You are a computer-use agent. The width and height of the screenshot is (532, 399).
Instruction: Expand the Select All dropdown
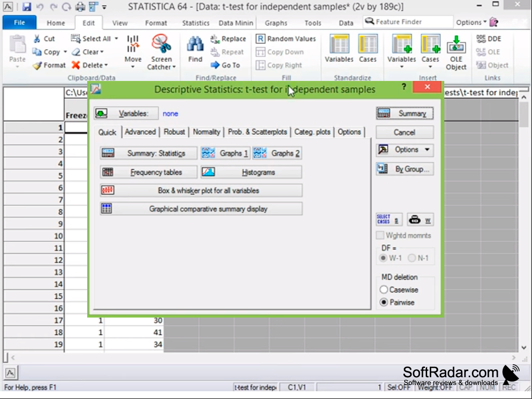pyautogui.click(x=116, y=39)
